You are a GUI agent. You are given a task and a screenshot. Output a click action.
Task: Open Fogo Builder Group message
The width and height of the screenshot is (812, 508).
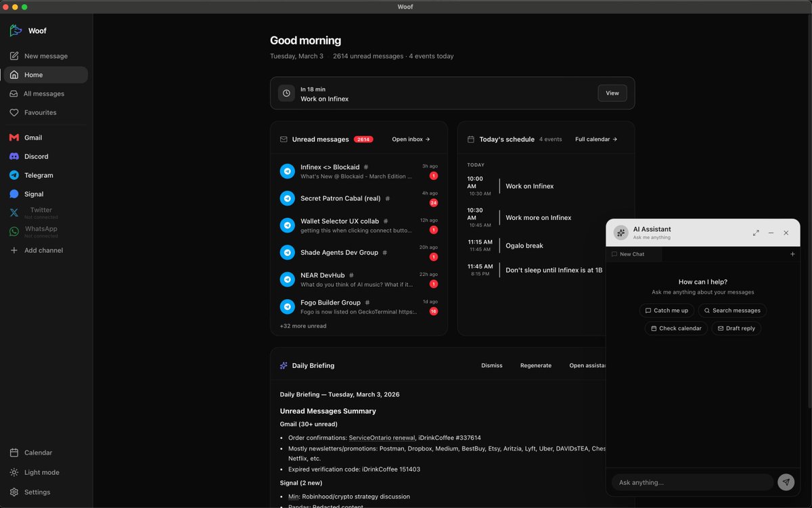click(x=359, y=306)
